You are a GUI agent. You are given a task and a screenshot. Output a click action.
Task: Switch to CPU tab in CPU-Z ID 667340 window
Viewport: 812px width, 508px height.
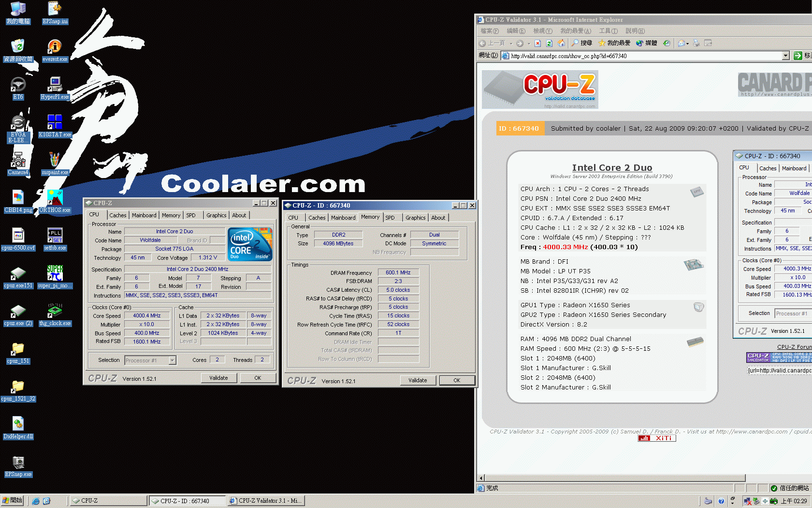pos(293,218)
